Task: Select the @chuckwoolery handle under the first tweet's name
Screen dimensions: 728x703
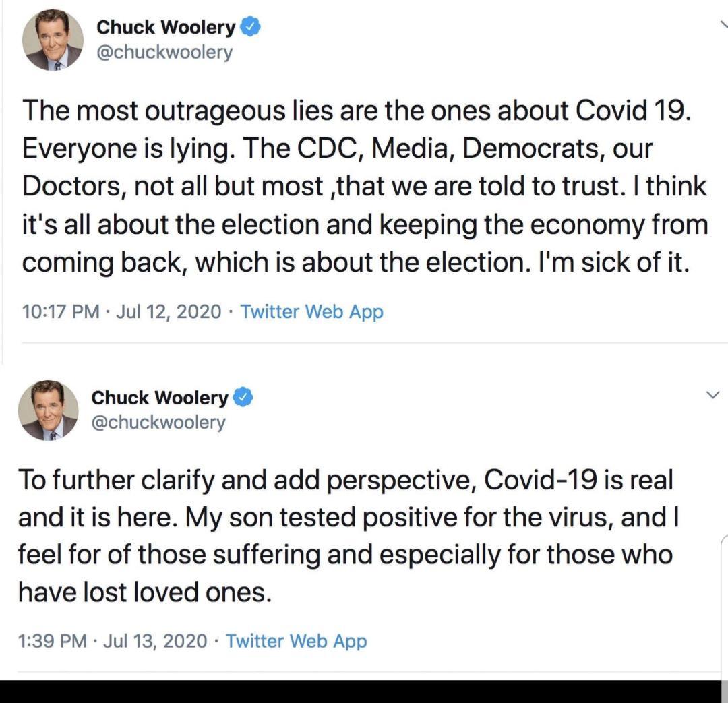Action: [163, 52]
